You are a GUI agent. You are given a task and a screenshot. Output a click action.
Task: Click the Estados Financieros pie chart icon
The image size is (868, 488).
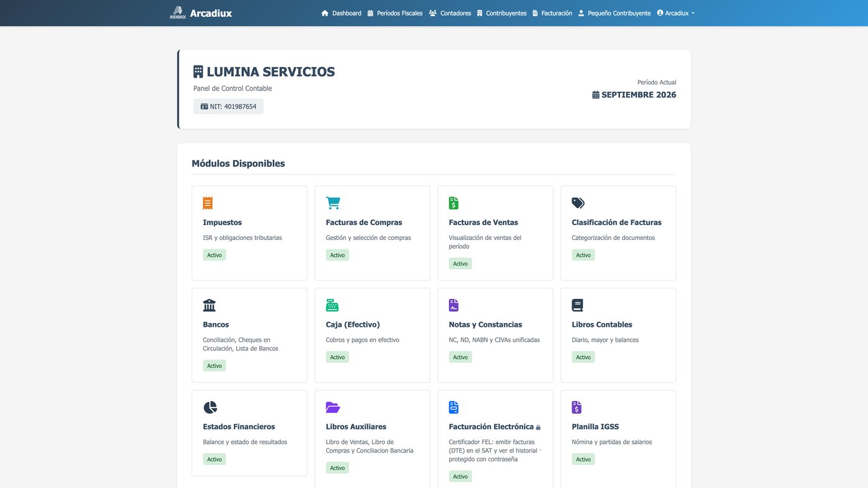[x=210, y=407]
